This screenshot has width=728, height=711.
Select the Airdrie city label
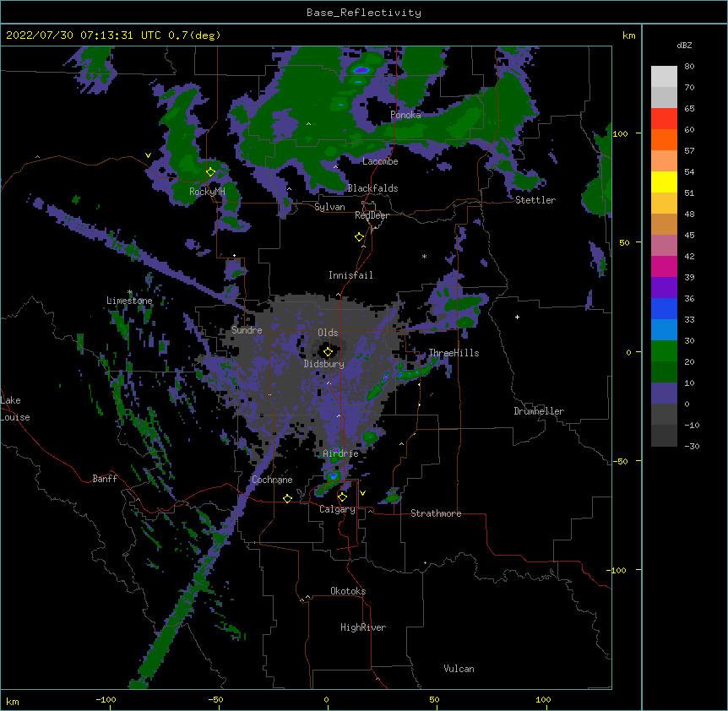(341, 453)
